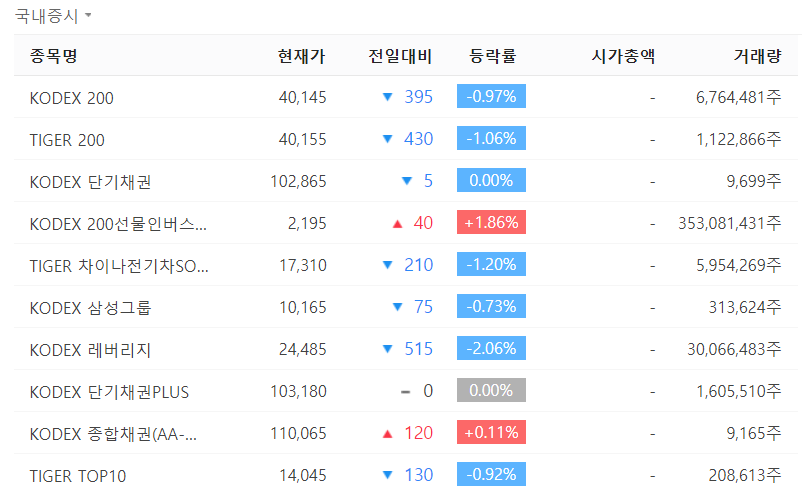809x494 pixels.
Task: Click the -0.73% badge
Action: [x=491, y=306]
